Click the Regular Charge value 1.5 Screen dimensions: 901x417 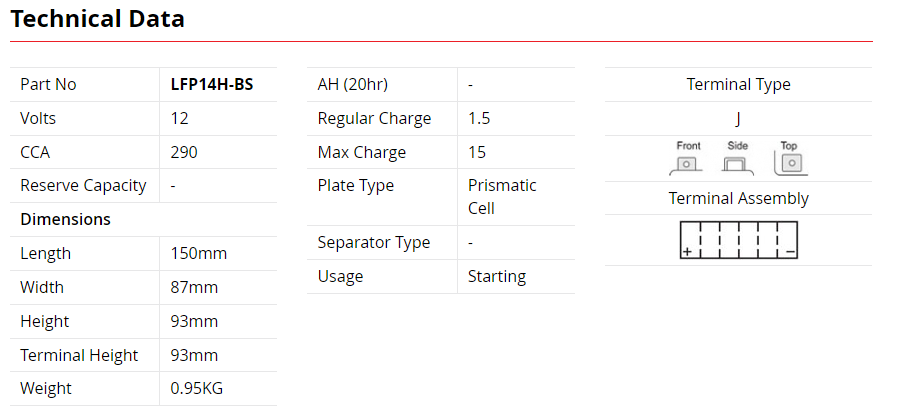pos(479,119)
